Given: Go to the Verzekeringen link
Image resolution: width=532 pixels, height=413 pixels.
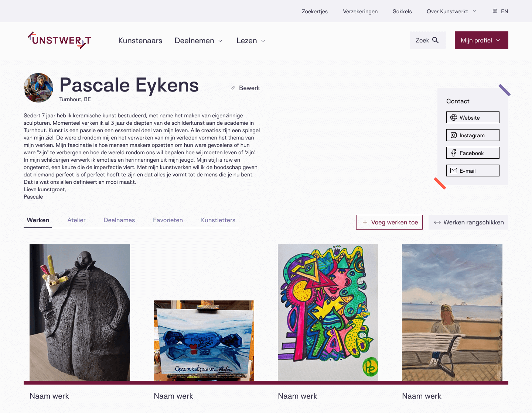Looking at the screenshot, I should [360, 11].
